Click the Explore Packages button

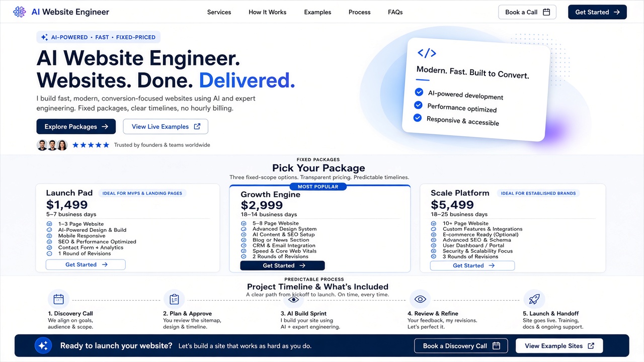(x=76, y=127)
